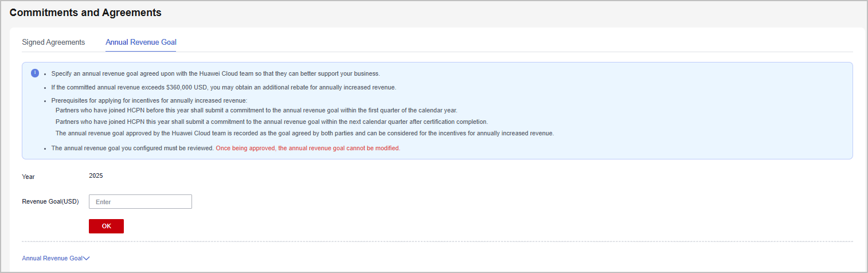Viewport: 868px width, 273px height.
Task: Click the Revenue Goal(USD) label
Action: (x=50, y=202)
